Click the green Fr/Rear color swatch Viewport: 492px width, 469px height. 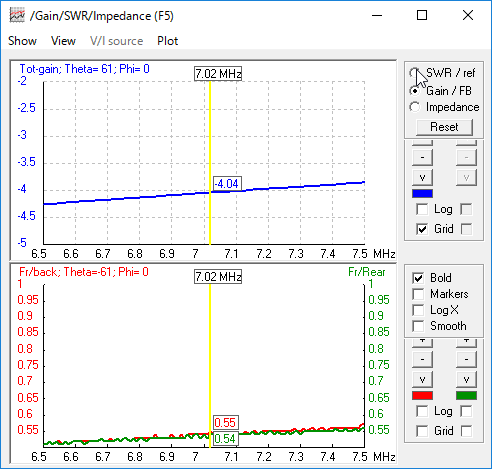[466, 396]
